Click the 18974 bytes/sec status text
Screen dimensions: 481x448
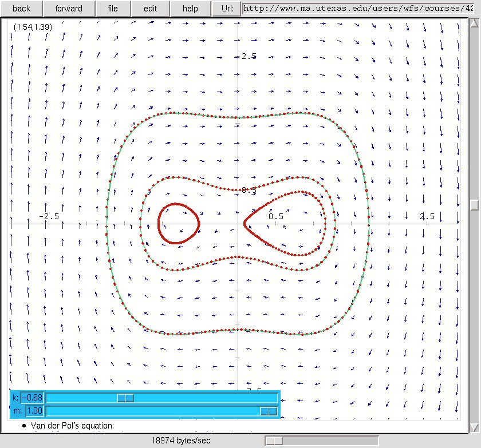[x=181, y=441]
